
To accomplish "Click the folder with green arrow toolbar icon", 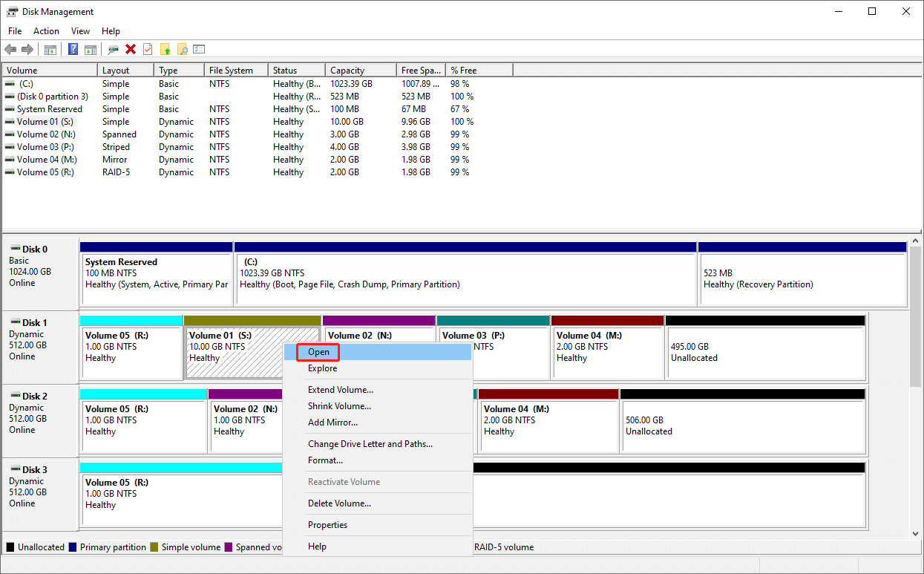I will click(166, 50).
